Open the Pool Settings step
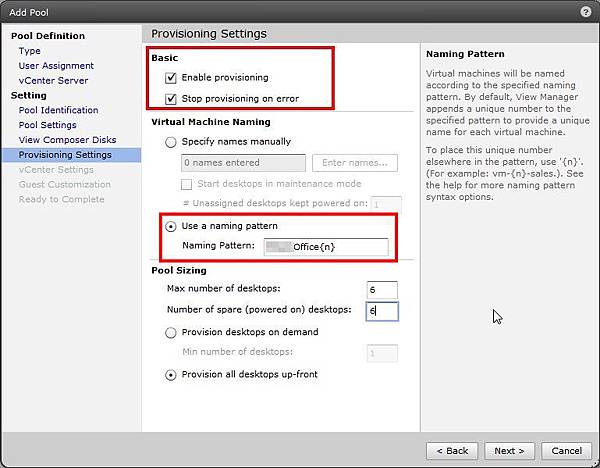The width and height of the screenshot is (600, 468). (x=47, y=125)
